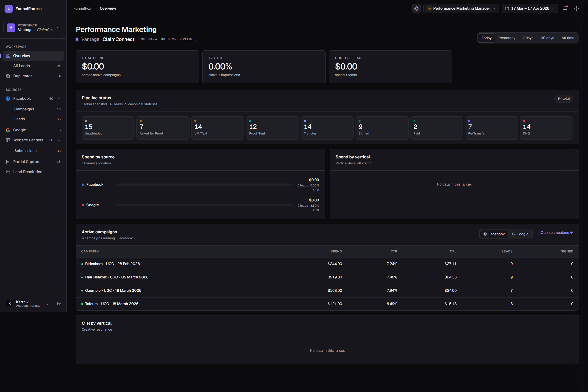Click the 94 total badge
Image resolution: width=588 pixels, height=392 pixels.
point(563,98)
